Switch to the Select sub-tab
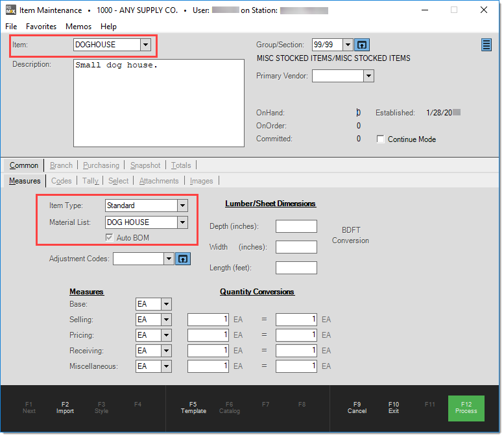 119,182
